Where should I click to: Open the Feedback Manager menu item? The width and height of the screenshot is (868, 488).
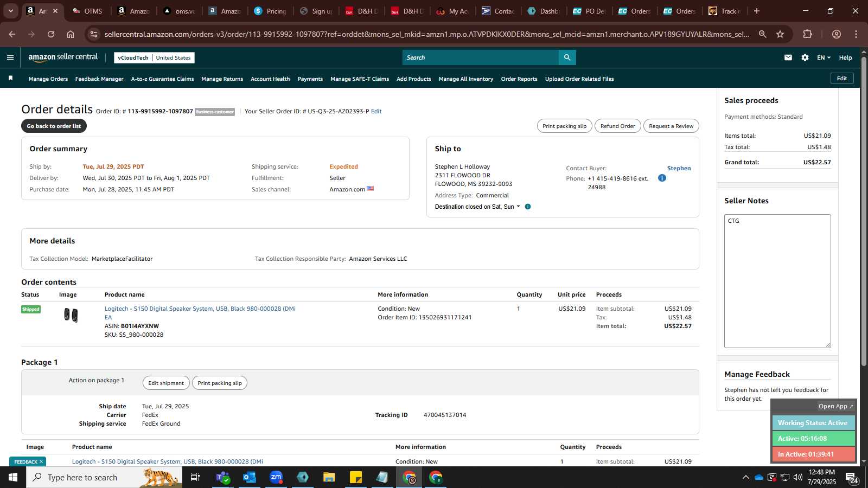pos(99,79)
